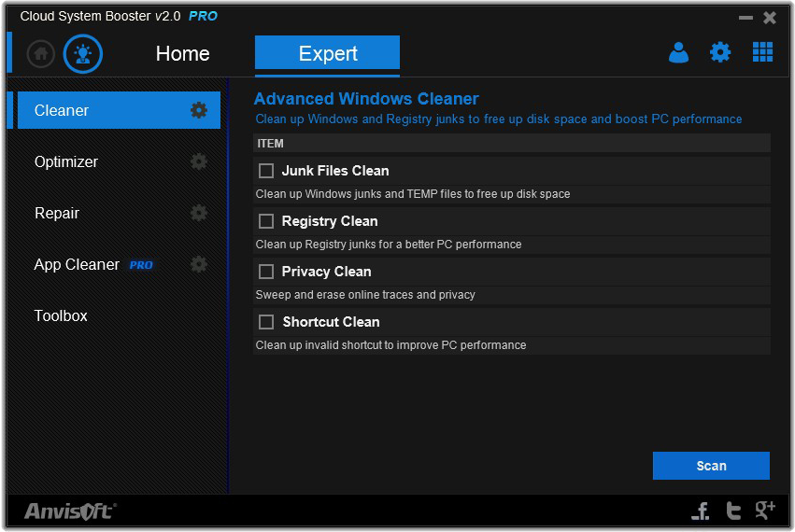
Task: Enable the Junk Files Clean checkbox
Action: (x=266, y=171)
